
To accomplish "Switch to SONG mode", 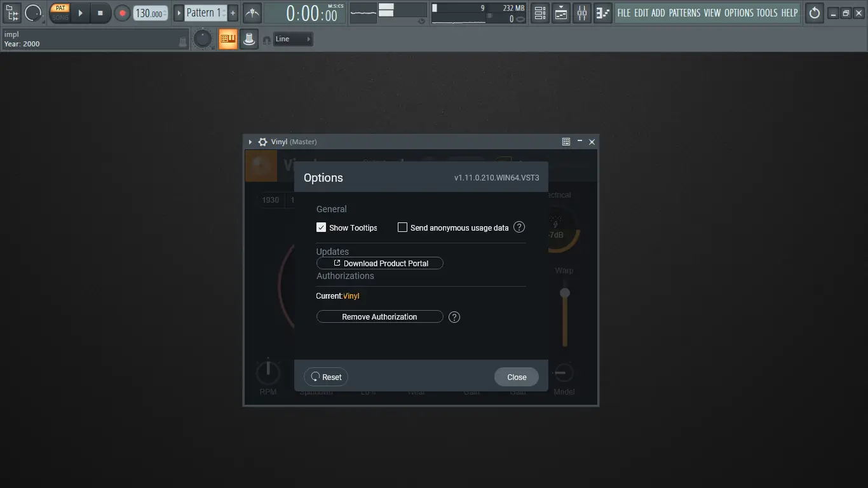I will click(x=60, y=17).
